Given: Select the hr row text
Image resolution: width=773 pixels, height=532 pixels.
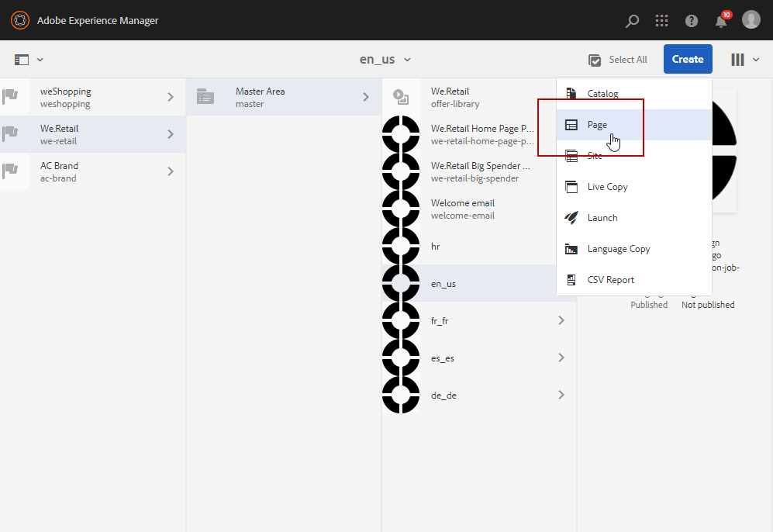Looking at the screenshot, I should click(435, 247).
